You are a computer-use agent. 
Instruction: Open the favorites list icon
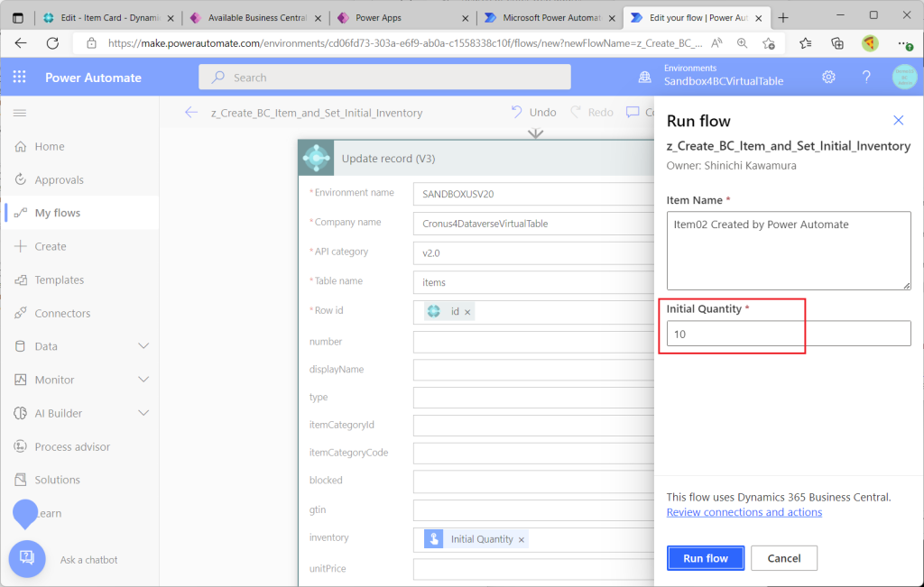point(806,43)
